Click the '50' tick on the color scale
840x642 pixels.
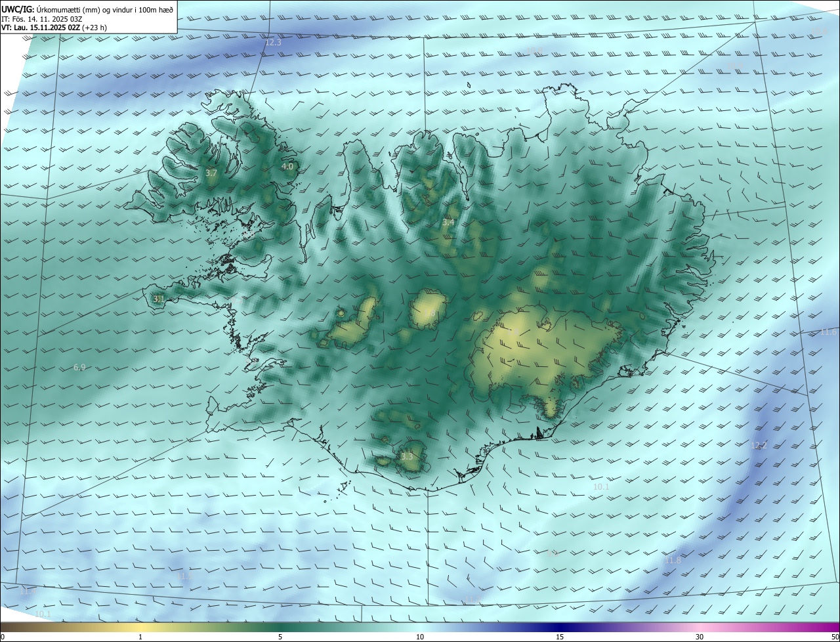click(x=835, y=637)
